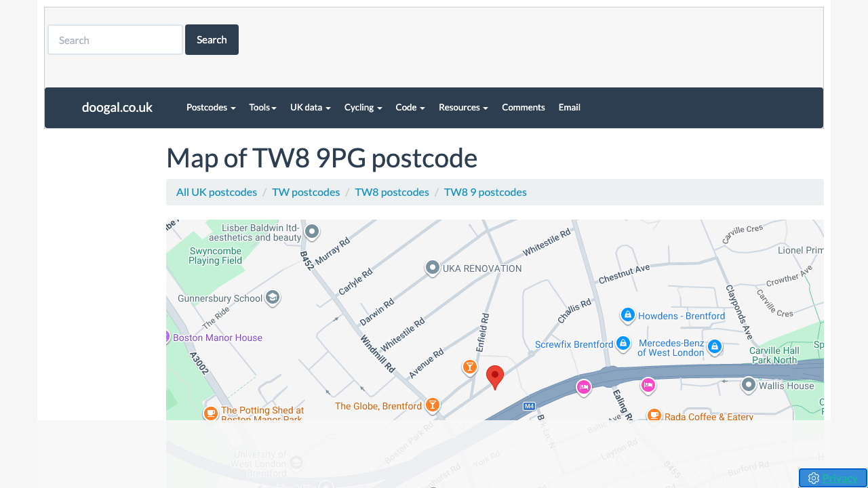Select the Wallis House map pin

[748, 385]
